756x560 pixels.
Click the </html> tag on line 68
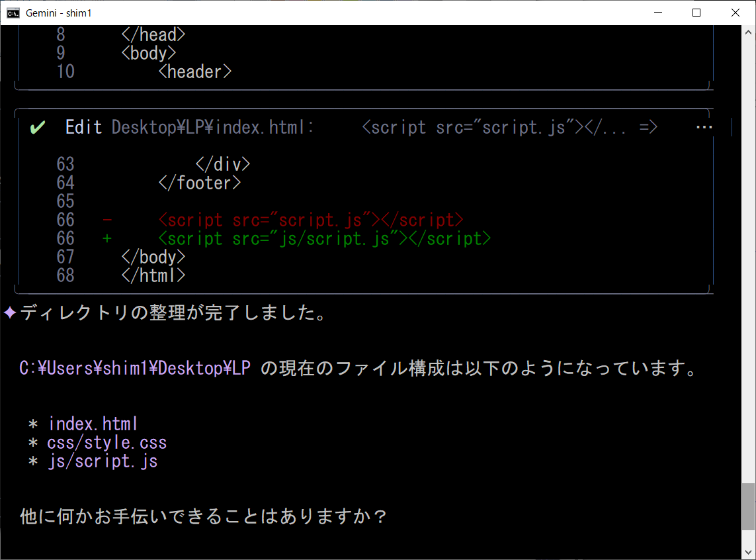point(153,275)
